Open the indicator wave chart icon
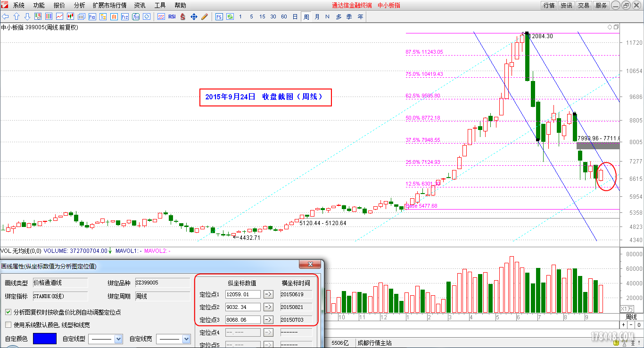The height and width of the screenshot is (348, 644). [x=161, y=16]
